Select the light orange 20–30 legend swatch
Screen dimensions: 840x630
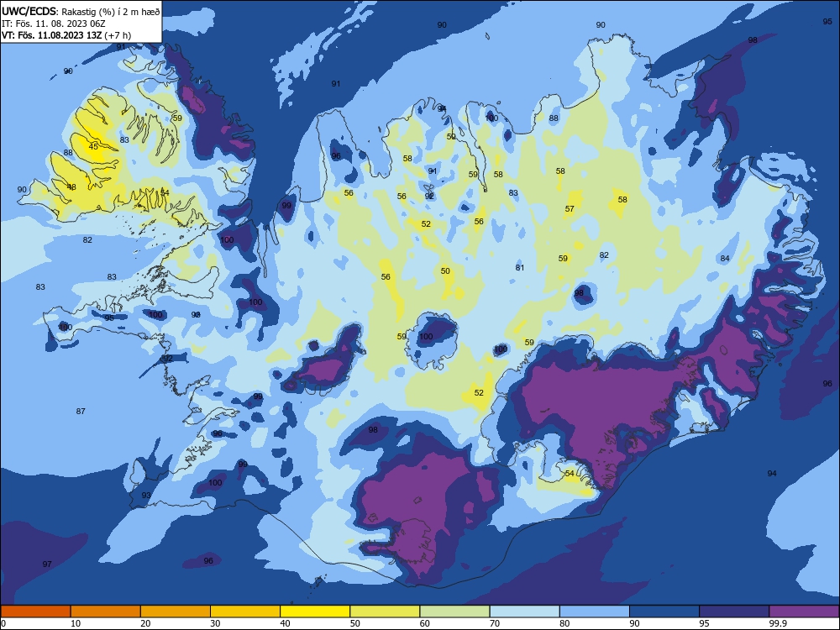176,612
